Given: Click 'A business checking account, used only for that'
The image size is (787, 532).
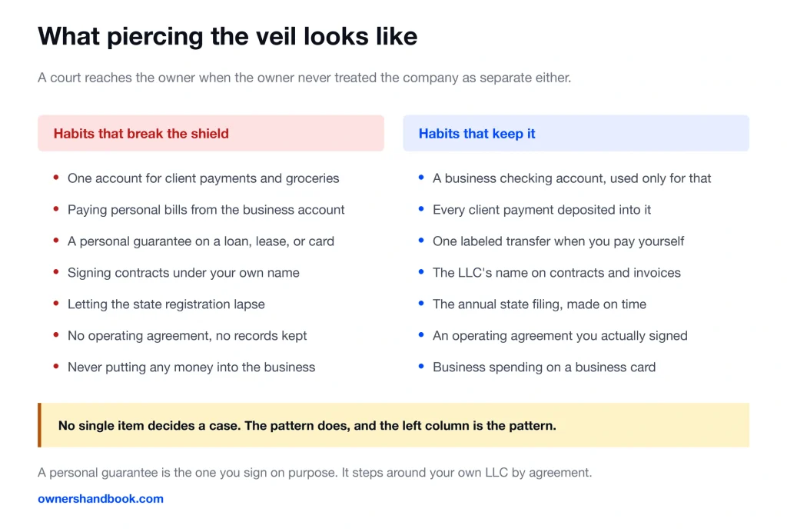Looking at the screenshot, I should point(572,178).
